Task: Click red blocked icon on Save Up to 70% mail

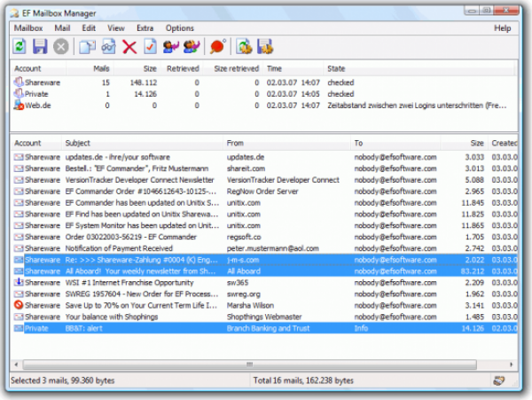Action: pos(19,305)
